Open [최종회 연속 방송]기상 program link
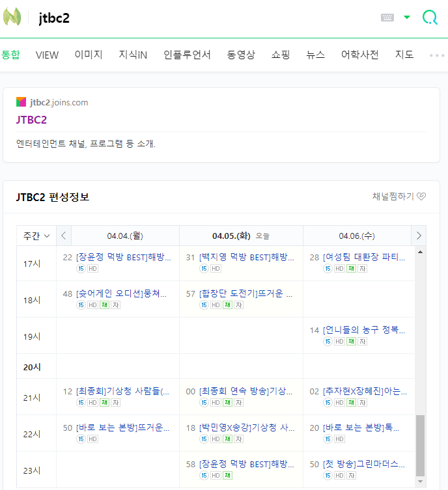 click(x=245, y=391)
